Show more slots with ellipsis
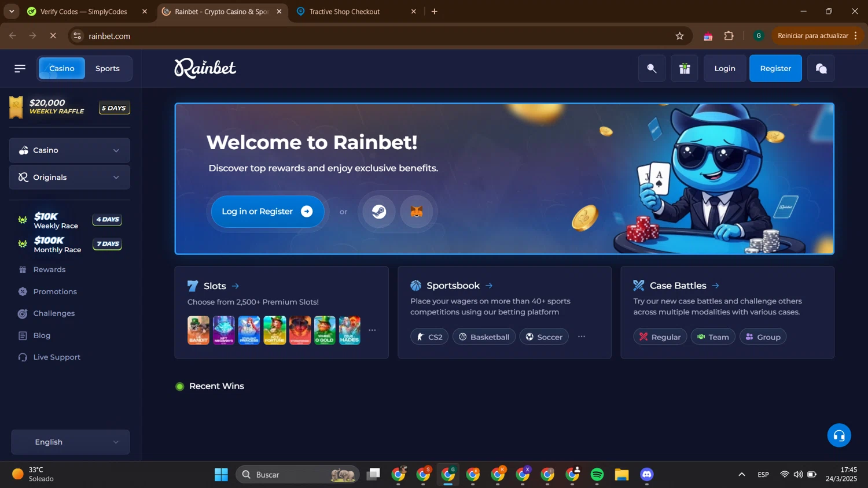This screenshot has height=488, width=868. (x=372, y=330)
